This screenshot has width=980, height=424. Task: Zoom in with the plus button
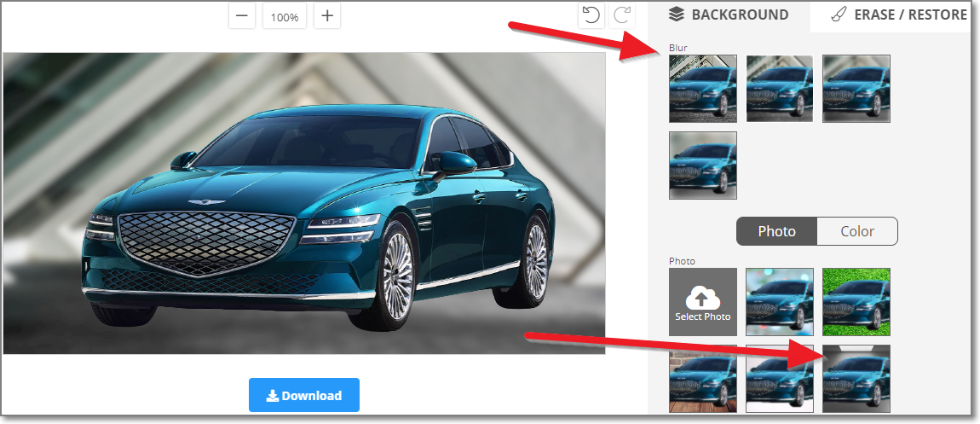[327, 16]
